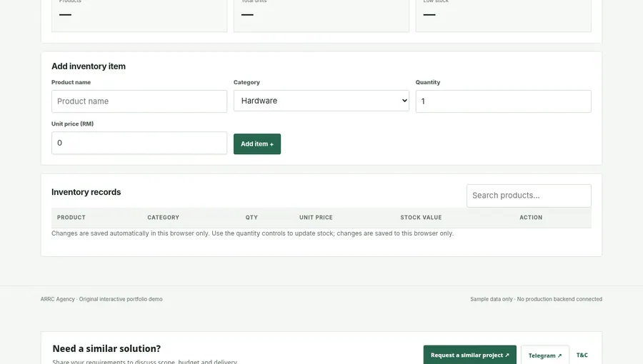Screen dimensions: 643x364
Task: Open the Telegram link button
Action: pos(545,355)
